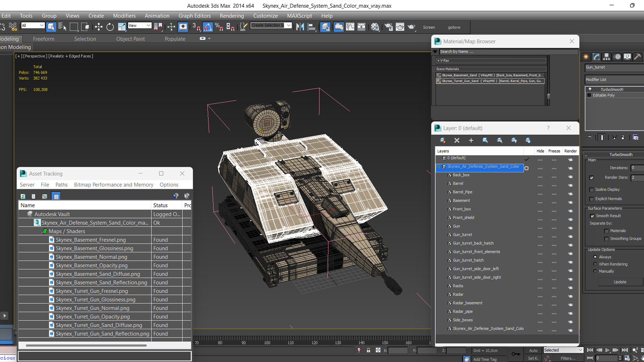Open the Curve Editor icon
The width and height of the screenshot is (644, 362).
350,27
